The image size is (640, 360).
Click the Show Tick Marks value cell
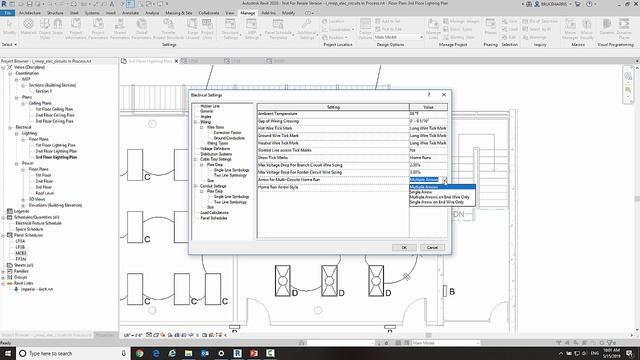point(428,158)
